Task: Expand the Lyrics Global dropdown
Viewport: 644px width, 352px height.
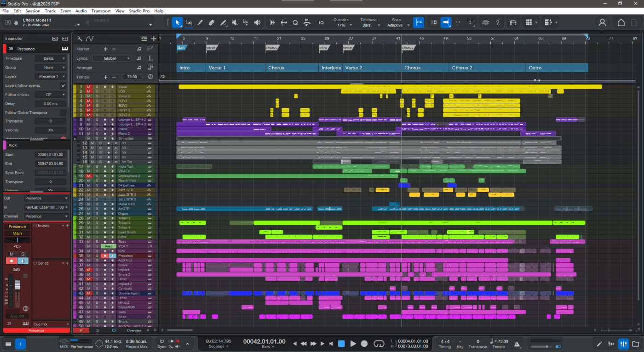Action: click(x=112, y=58)
